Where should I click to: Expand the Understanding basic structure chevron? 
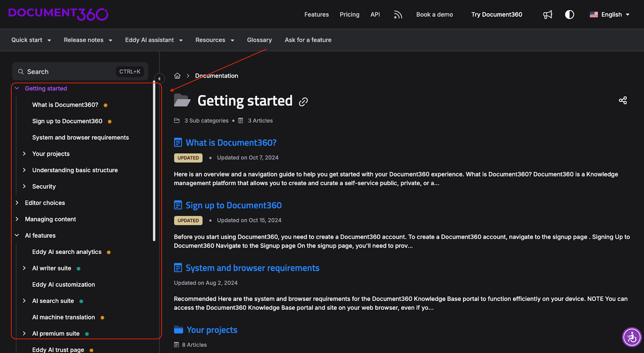click(x=24, y=170)
